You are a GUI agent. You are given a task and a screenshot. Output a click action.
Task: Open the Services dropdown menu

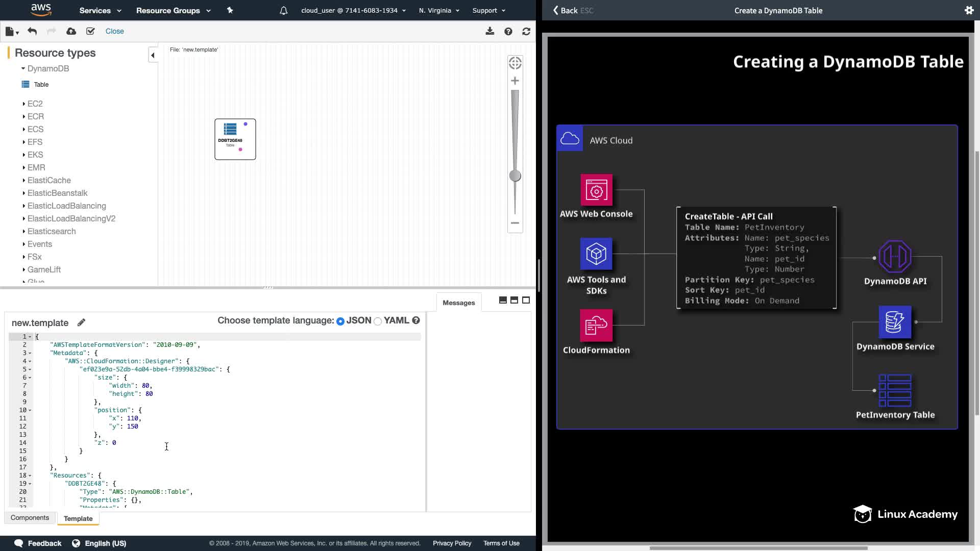[100, 10]
